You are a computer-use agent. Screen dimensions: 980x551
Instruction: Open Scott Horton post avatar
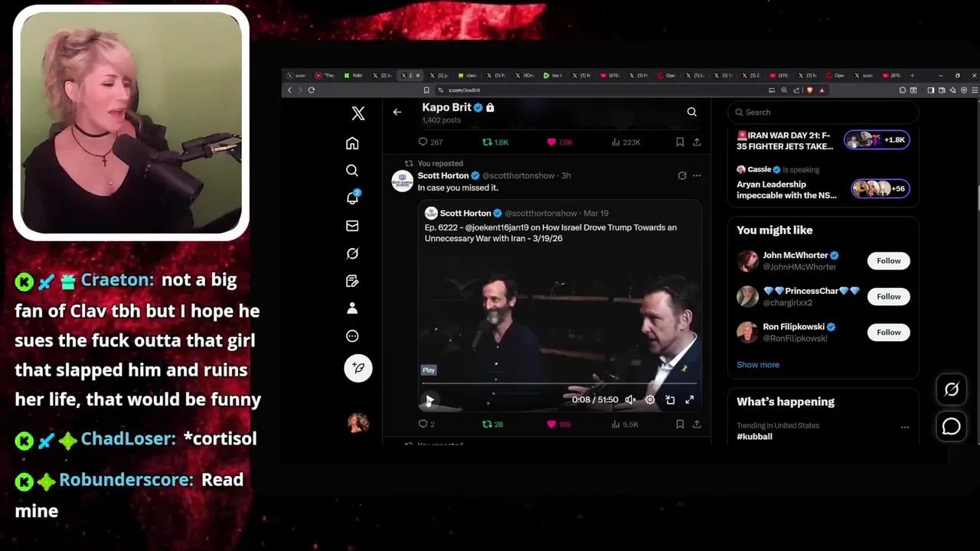point(403,181)
